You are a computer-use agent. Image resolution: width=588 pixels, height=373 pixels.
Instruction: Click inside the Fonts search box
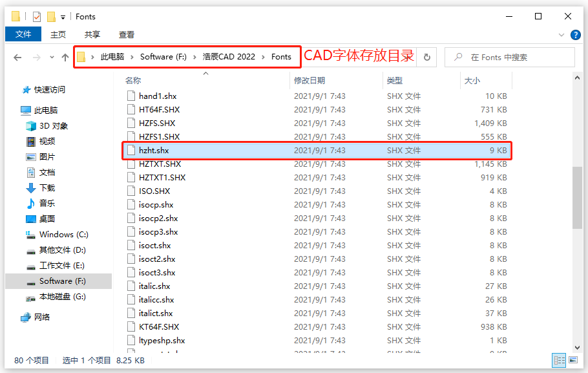(510, 57)
